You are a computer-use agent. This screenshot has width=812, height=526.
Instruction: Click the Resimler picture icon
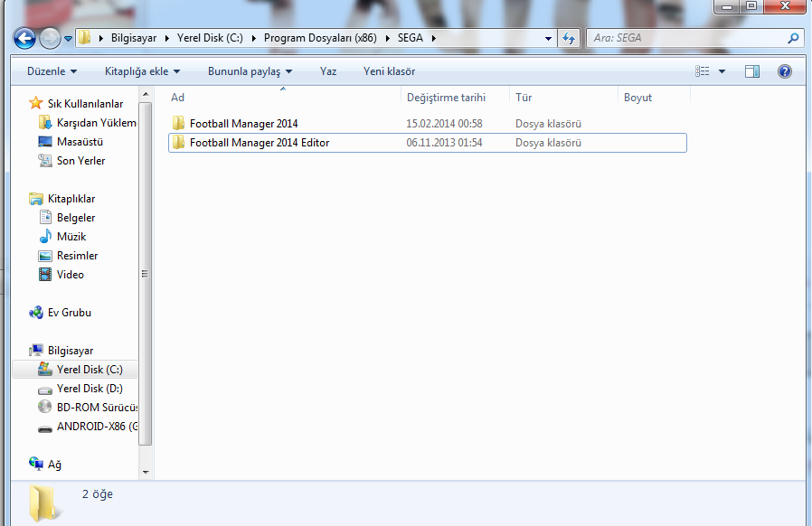point(45,256)
